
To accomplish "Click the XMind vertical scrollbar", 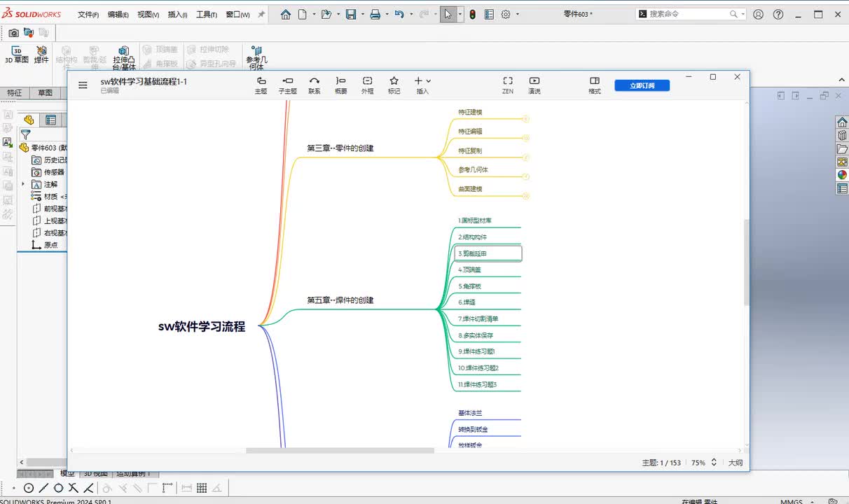I will click(x=746, y=262).
